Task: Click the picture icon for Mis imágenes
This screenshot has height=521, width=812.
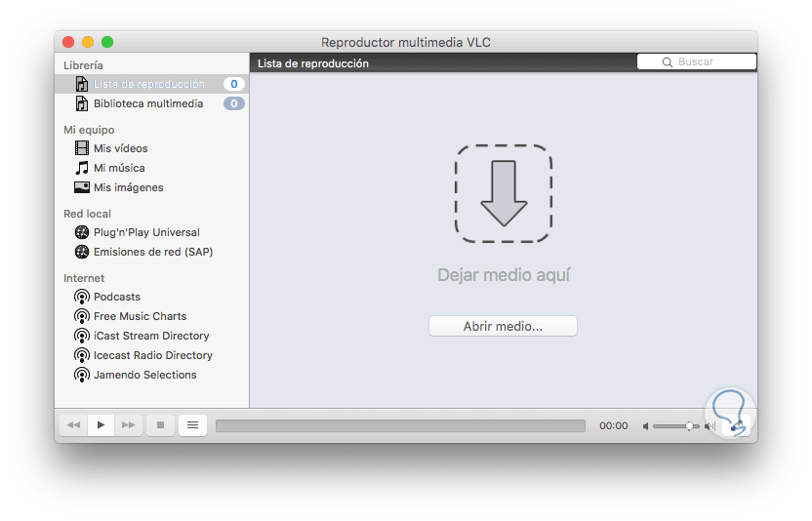Action: point(82,187)
